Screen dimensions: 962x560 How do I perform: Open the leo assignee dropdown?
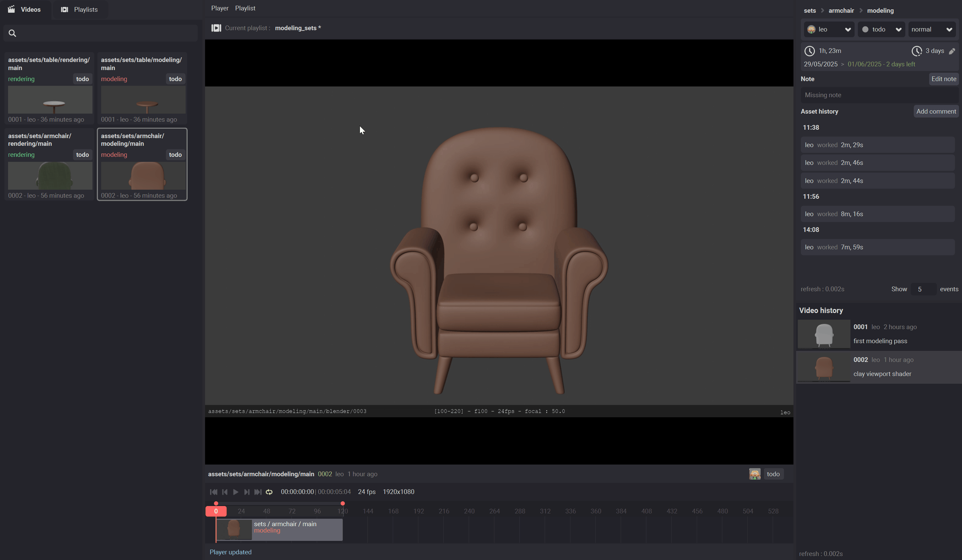coord(829,29)
